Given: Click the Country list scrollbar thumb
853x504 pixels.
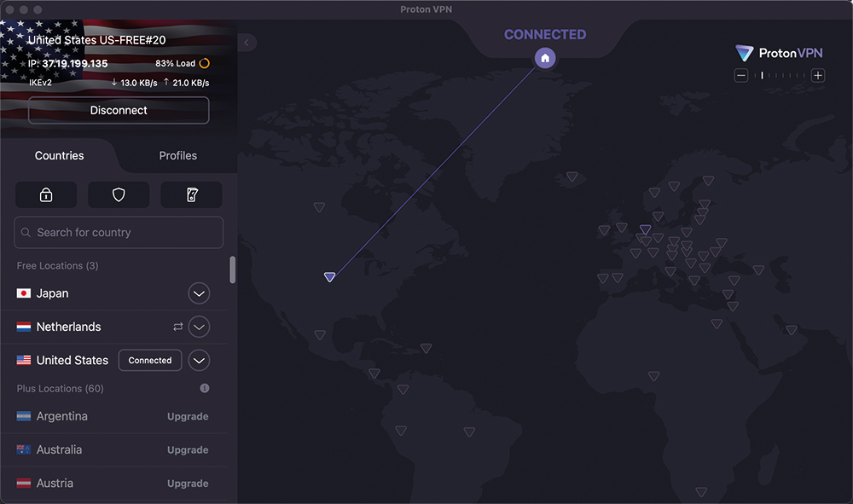Looking at the screenshot, I should click(x=232, y=269).
